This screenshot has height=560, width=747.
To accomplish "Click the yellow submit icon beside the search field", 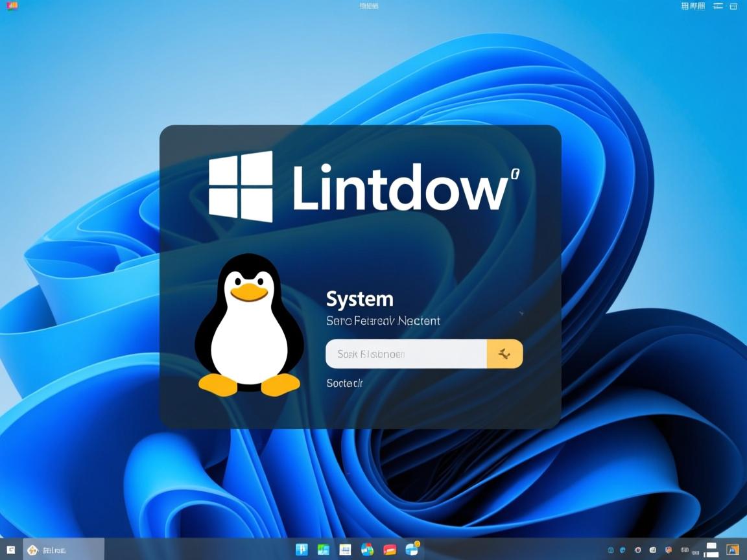I will click(x=505, y=354).
